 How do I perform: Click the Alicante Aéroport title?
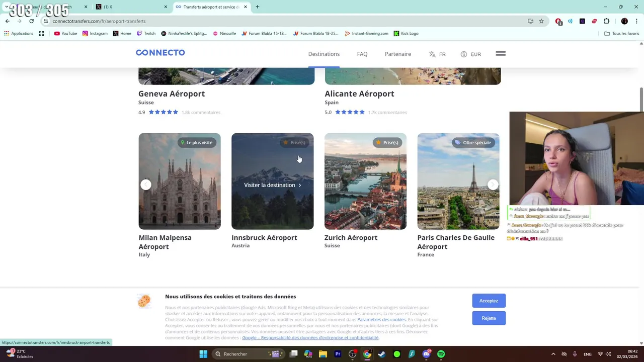pyautogui.click(x=359, y=94)
